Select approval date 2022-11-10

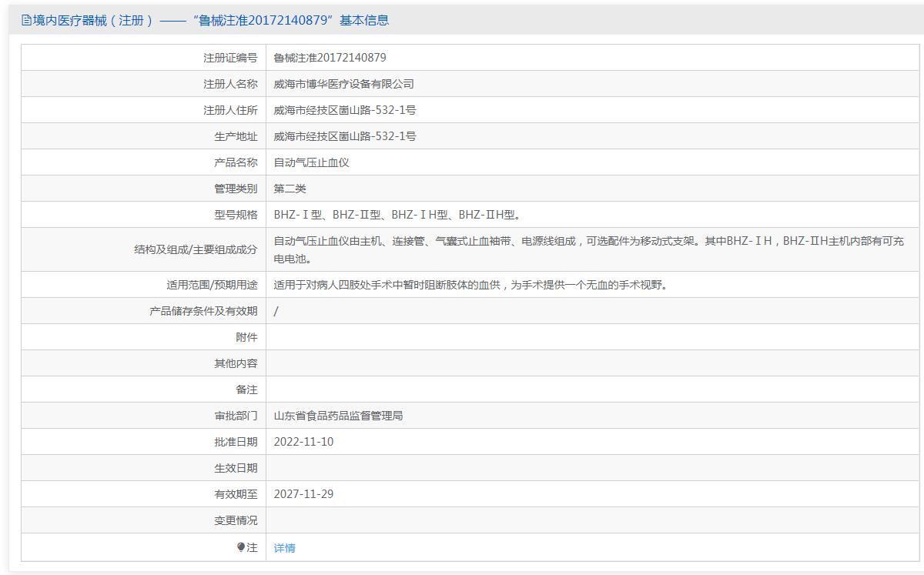tap(303, 442)
